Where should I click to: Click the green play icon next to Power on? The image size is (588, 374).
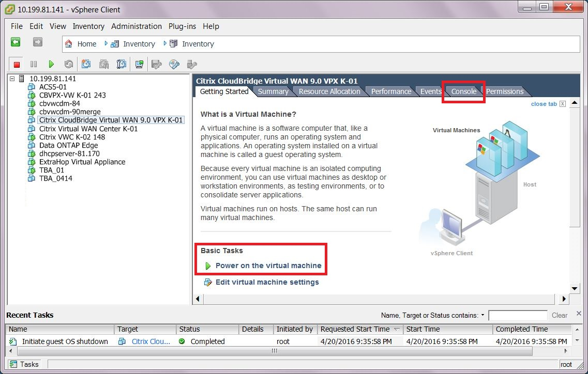pos(208,266)
